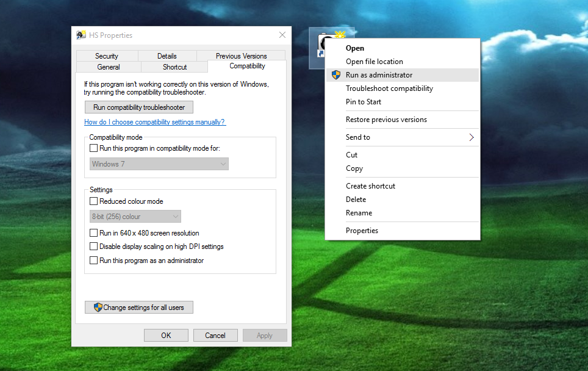Choose Open from the context menu
The width and height of the screenshot is (588, 371).
point(403,48)
